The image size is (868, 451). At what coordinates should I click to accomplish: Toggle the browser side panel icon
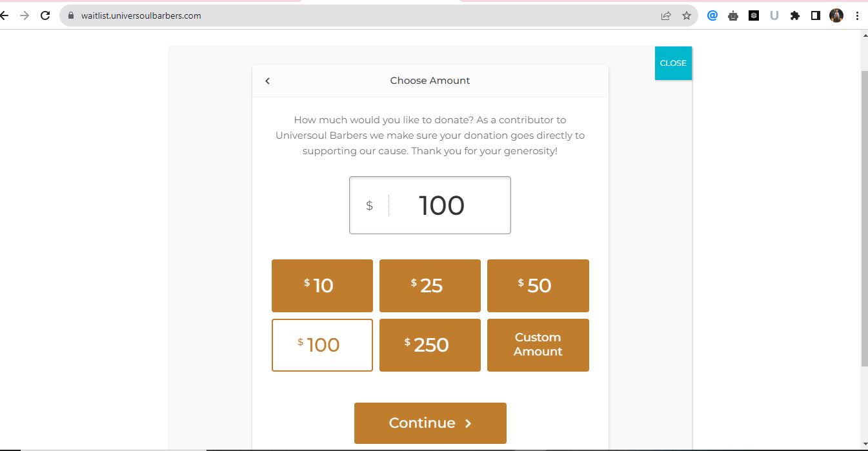[x=816, y=15]
